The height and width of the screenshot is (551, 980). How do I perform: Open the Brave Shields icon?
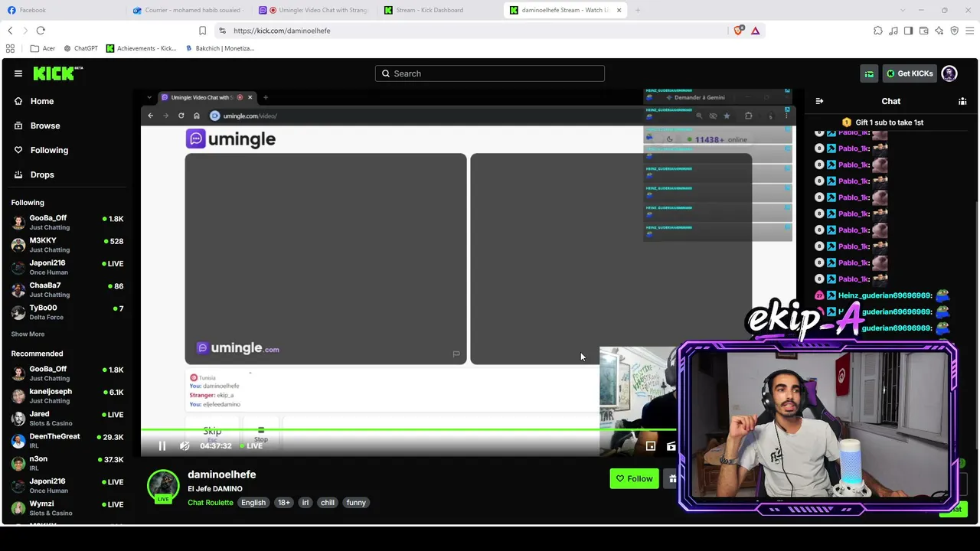(738, 31)
